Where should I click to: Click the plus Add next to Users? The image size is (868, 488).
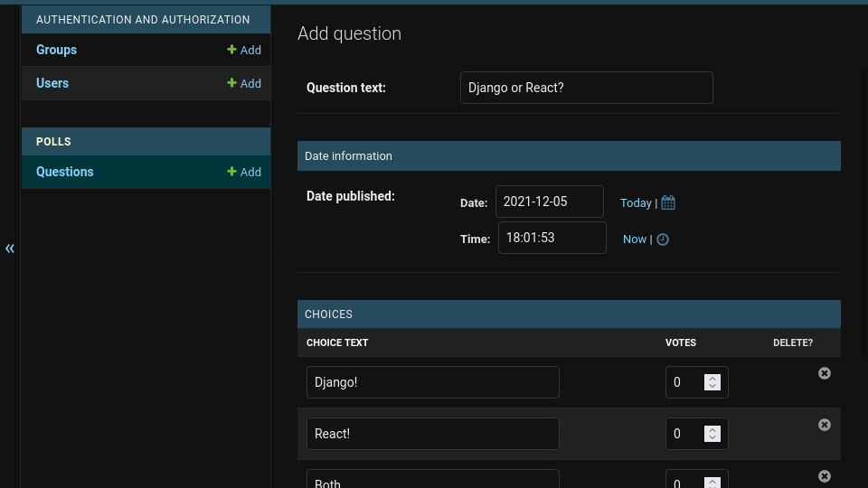click(244, 83)
